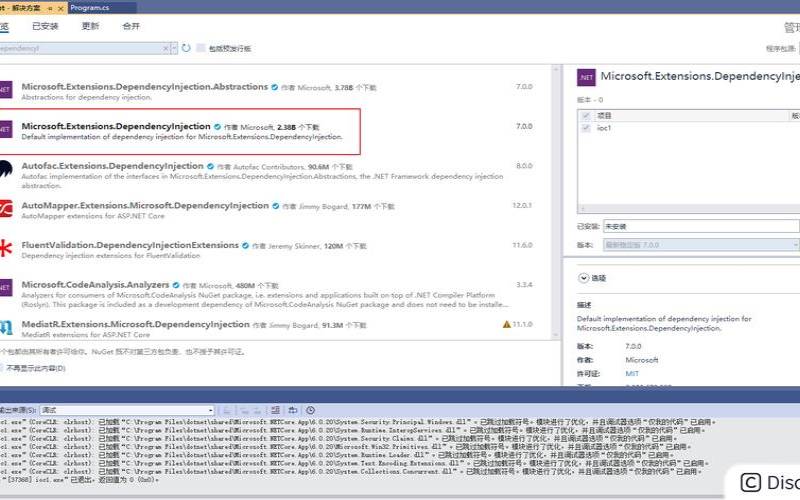Click verified badge next to AutoMapper.Extensions package

[276, 206]
